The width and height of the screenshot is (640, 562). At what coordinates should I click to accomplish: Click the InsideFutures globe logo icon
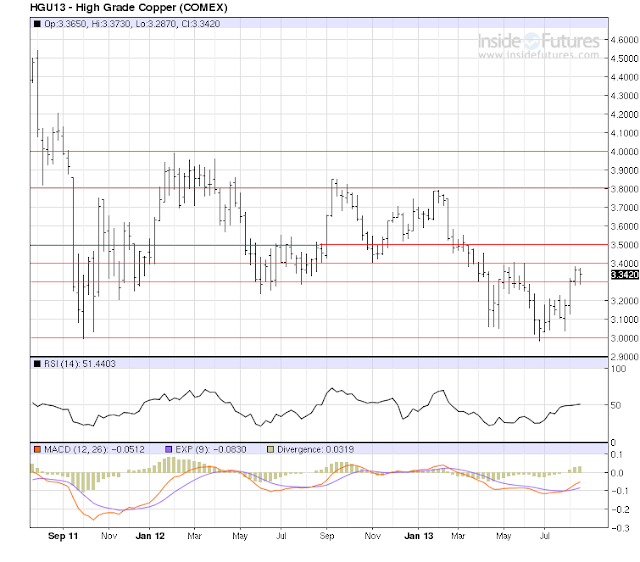531,41
